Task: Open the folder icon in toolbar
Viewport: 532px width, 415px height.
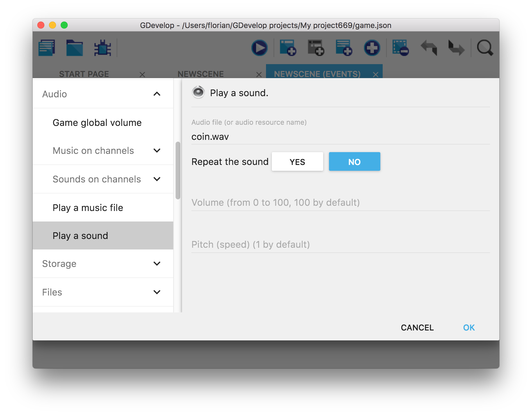Action: click(74, 48)
